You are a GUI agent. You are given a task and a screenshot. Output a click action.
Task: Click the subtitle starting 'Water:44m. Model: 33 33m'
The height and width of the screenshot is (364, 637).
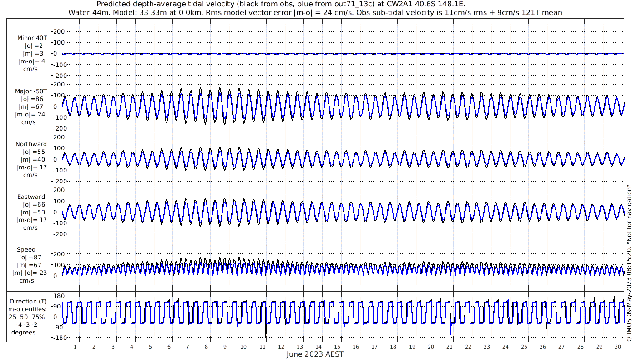[x=315, y=12]
